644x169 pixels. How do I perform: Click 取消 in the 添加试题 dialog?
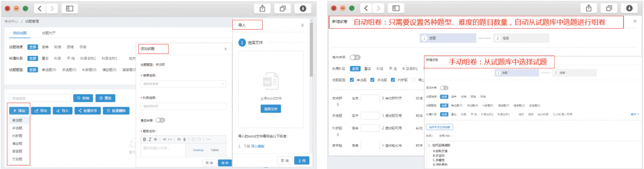(x=209, y=163)
